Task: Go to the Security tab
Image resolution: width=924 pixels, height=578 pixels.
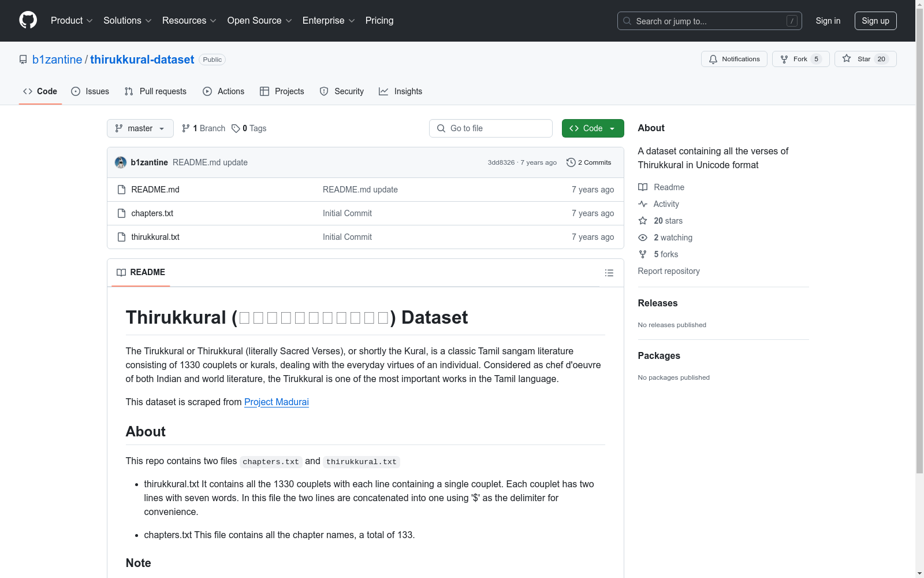Action: pyautogui.click(x=342, y=91)
